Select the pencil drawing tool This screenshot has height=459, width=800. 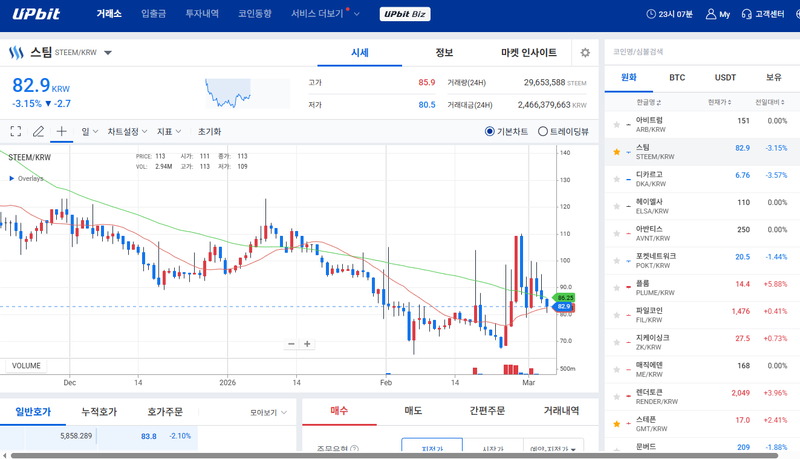pyautogui.click(x=38, y=131)
